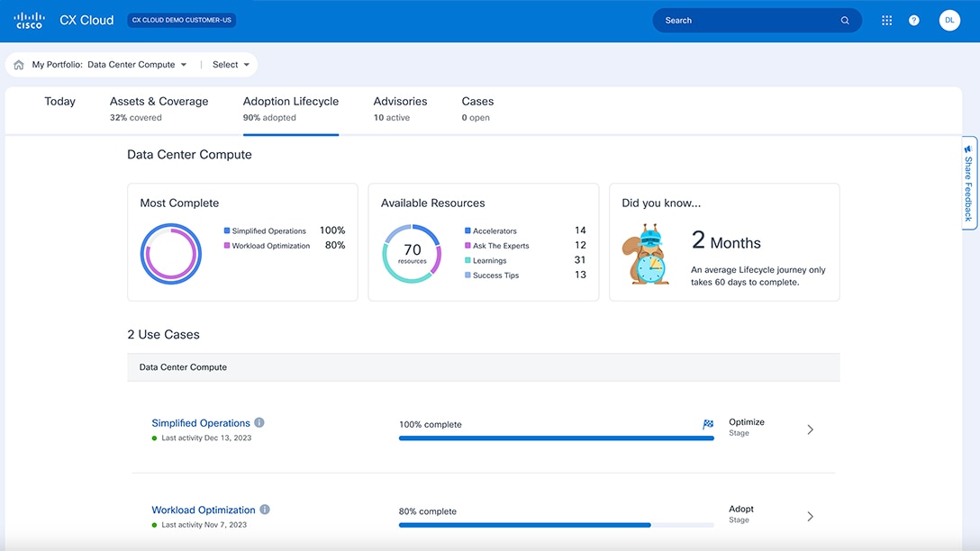Go to the home icon
Image resolution: width=980 pixels, height=551 pixels.
coord(19,64)
